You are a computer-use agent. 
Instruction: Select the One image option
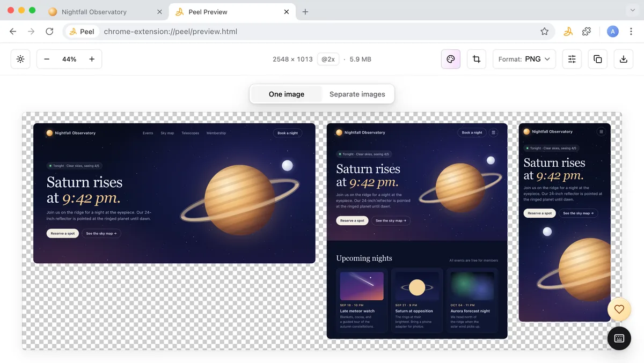(x=287, y=94)
